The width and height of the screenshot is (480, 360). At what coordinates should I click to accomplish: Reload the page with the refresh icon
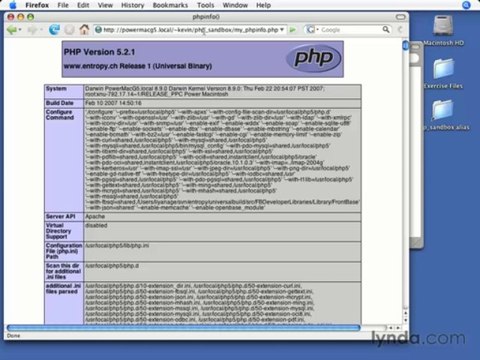pyautogui.click(x=54, y=30)
